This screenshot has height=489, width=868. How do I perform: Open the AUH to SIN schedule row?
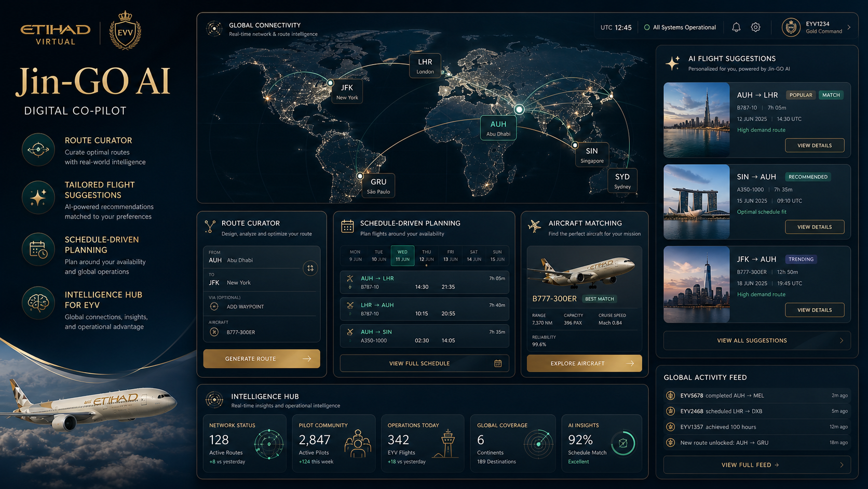(424, 336)
